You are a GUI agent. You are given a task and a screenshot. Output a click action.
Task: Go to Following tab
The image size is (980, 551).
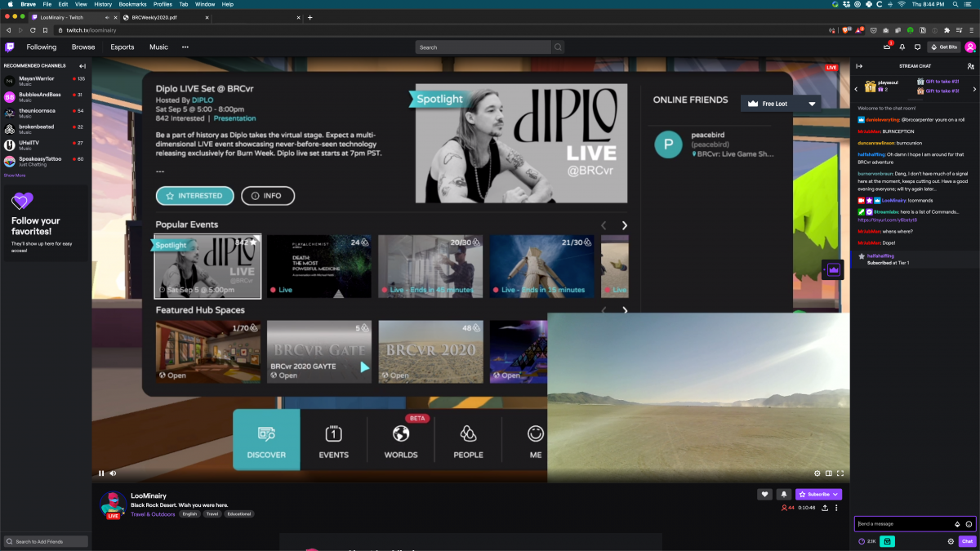click(42, 47)
